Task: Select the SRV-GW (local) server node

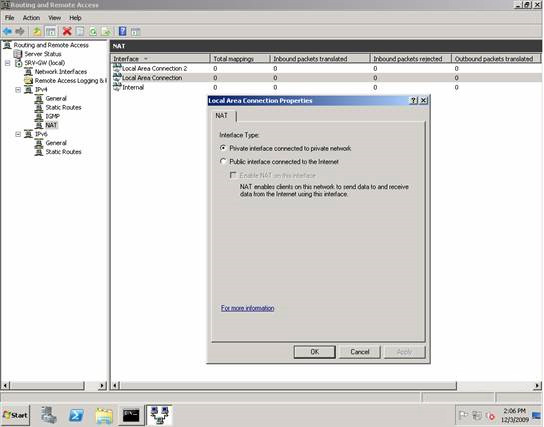Action: tap(44, 63)
